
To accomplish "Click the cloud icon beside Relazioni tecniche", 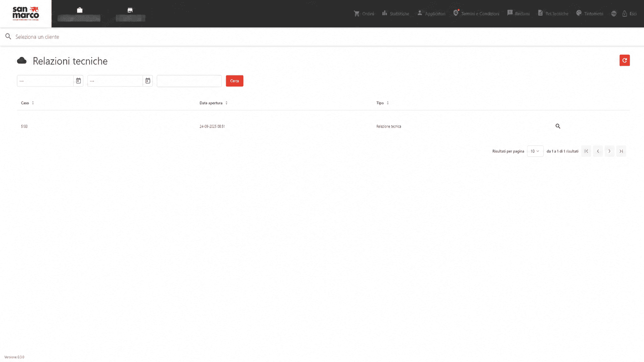I will pyautogui.click(x=22, y=60).
